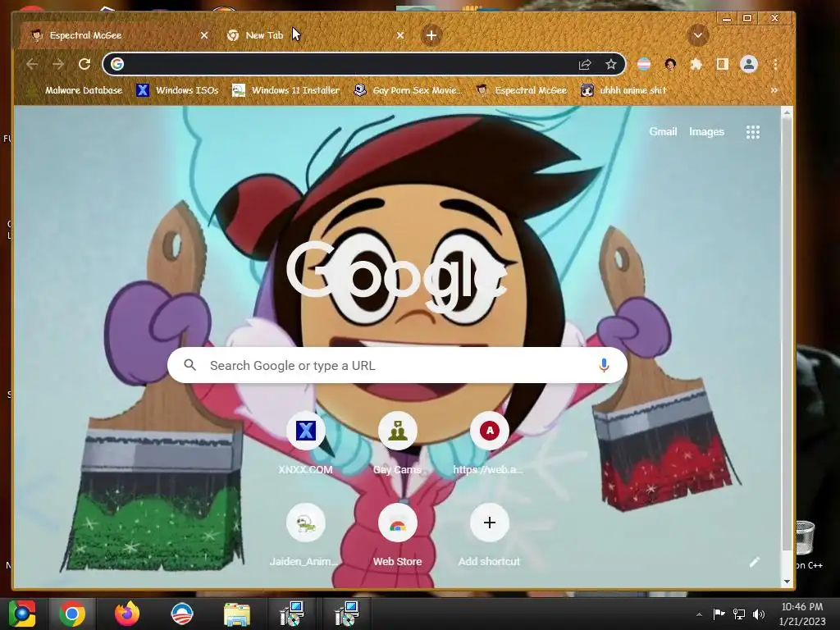Click the Search Google or type a URL box
The image size is (840, 630).
point(397,365)
